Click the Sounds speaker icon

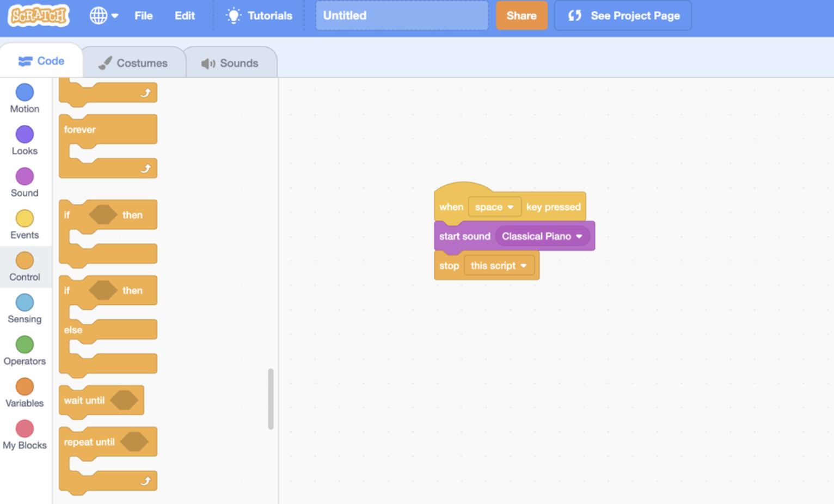[208, 64]
